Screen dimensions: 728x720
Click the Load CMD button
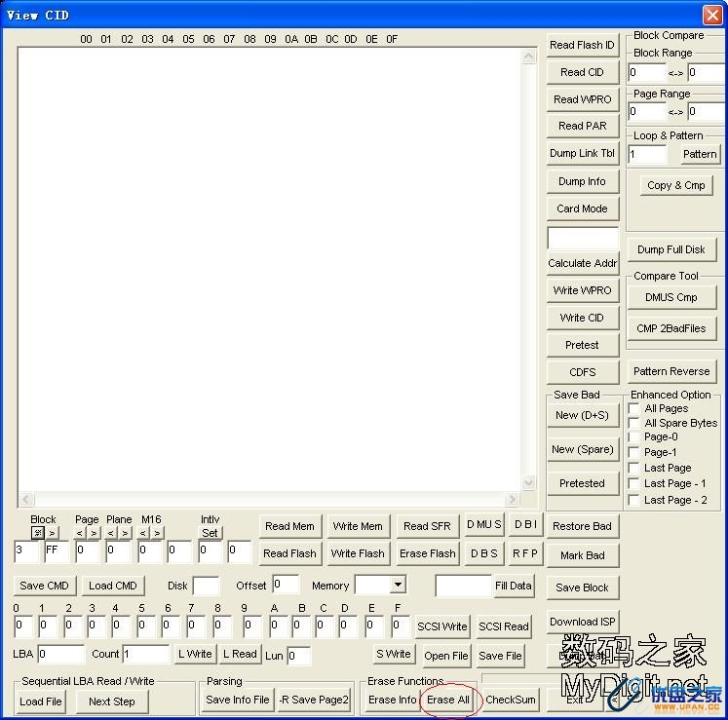[x=113, y=586]
